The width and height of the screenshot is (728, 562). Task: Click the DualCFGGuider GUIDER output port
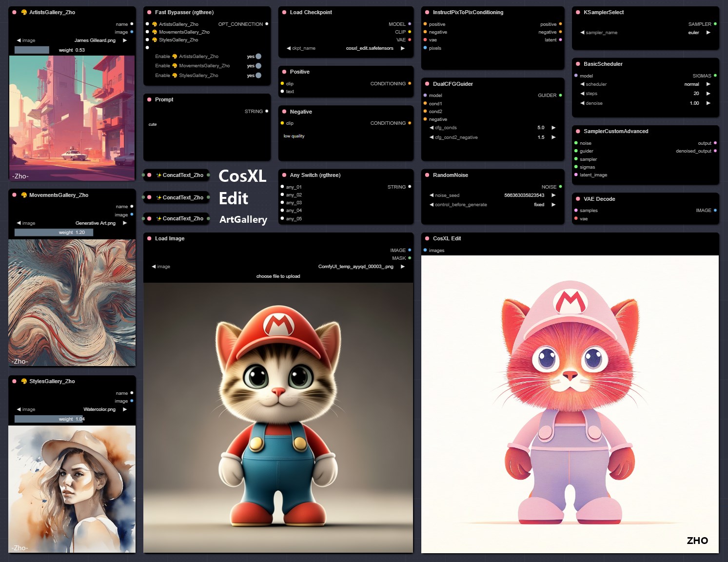pos(560,96)
